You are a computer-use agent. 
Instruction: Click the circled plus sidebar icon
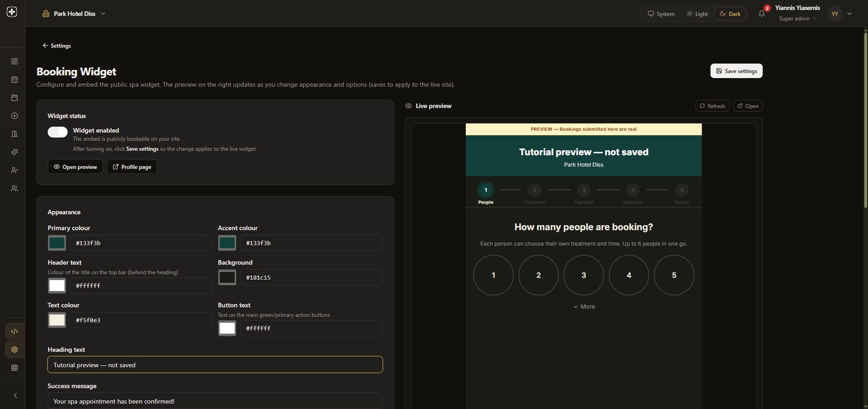tap(15, 116)
